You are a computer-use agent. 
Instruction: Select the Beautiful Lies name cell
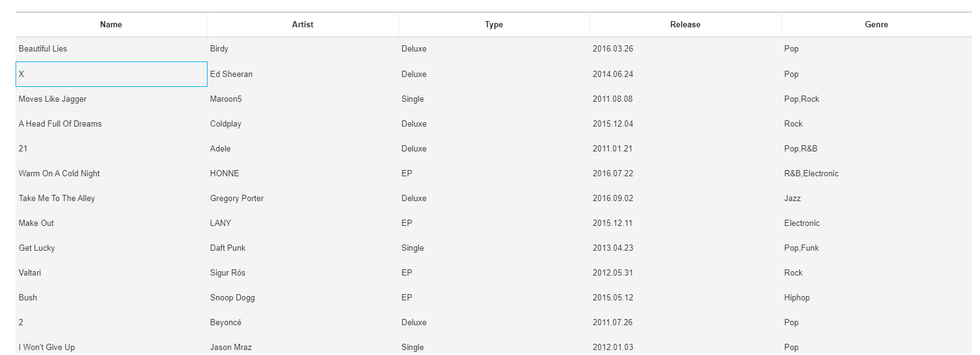pos(111,49)
